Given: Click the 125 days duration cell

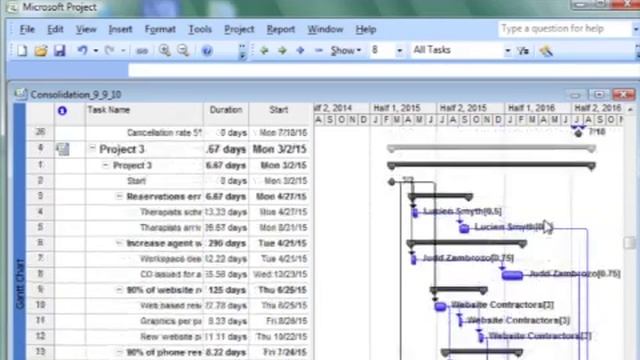Looking at the screenshot, I should (226, 290).
